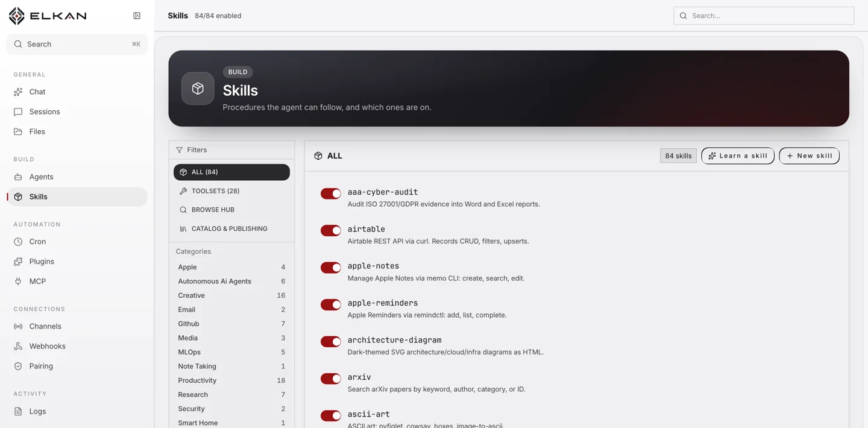868x428 pixels.
Task: Go to Webhooks
Action: (77, 346)
